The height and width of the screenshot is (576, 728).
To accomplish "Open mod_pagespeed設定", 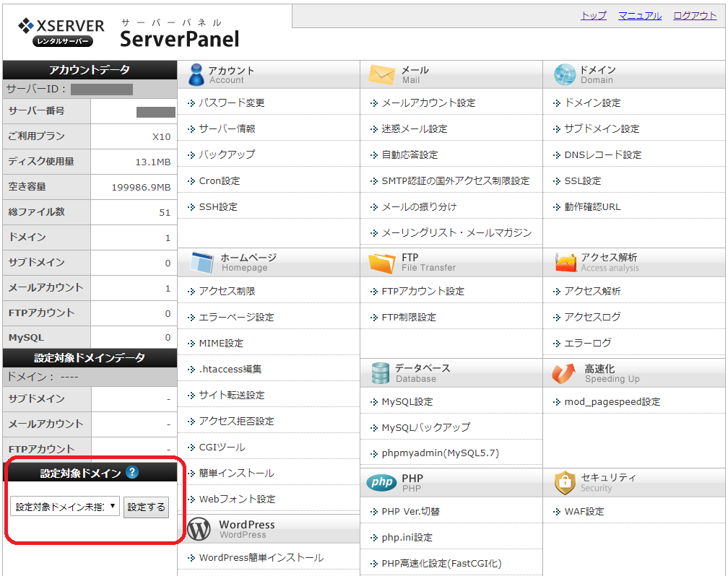I will (612, 401).
